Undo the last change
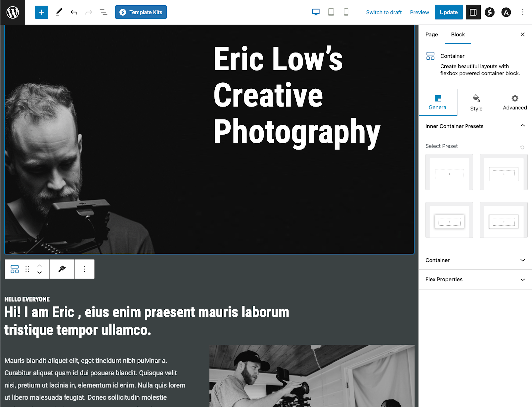This screenshot has width=532, height=407. pyautogui.click(x=74, y=12)
